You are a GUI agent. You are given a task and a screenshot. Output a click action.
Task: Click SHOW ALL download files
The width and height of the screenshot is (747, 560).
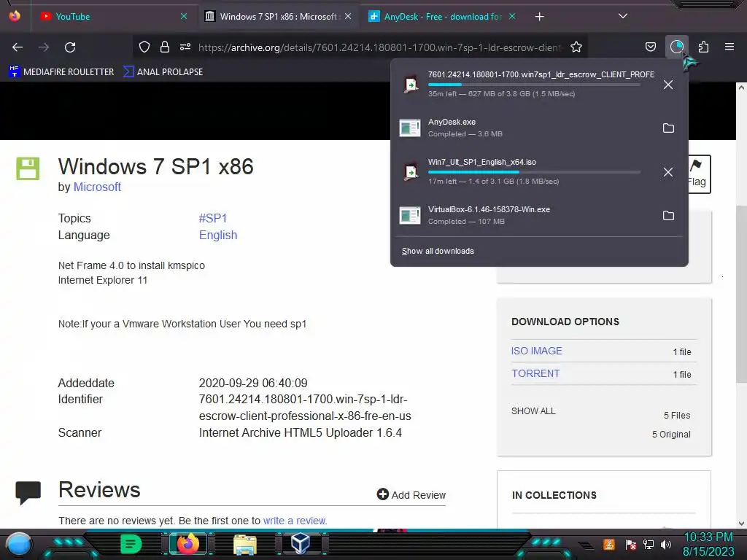pos(533,411)
